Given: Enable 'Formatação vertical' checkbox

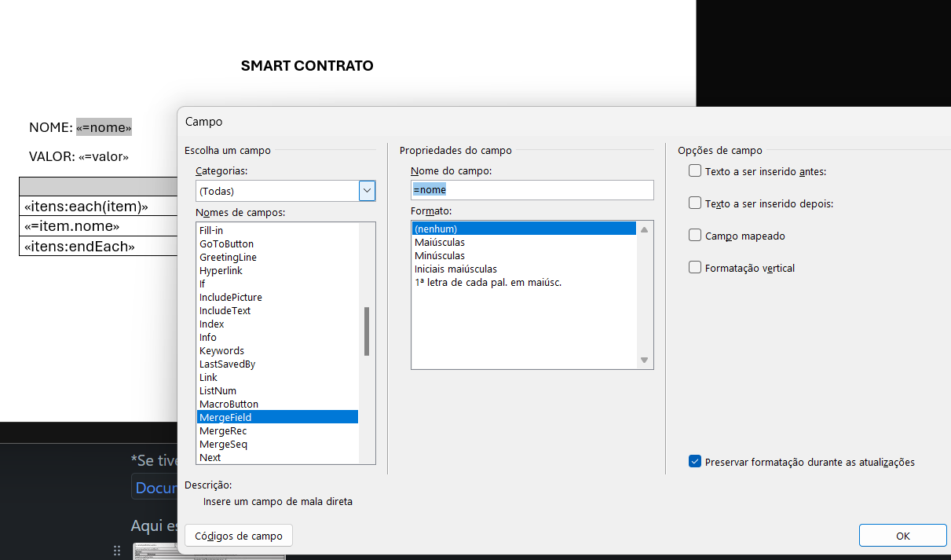Looking at the screenshot, I should pos(695,267).
